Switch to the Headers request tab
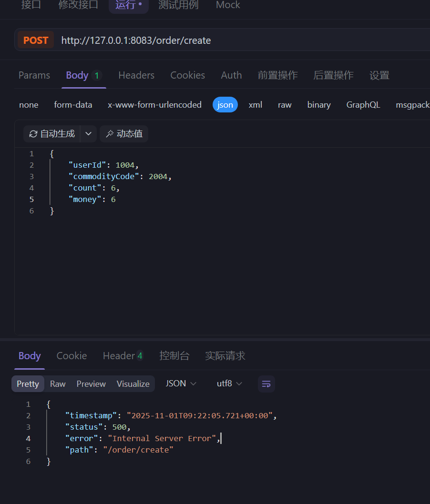 [x=136, y=75]
